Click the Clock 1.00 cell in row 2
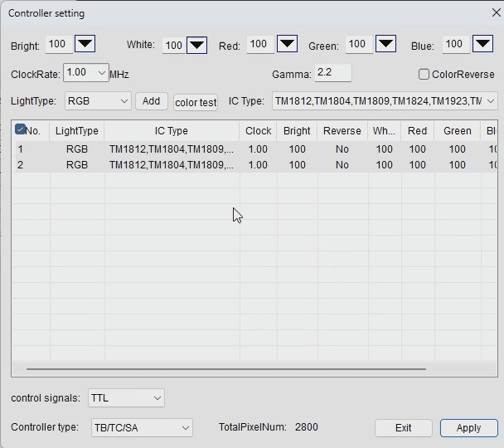This screenshot has height=448, width=504. click(x=258, y=165)
